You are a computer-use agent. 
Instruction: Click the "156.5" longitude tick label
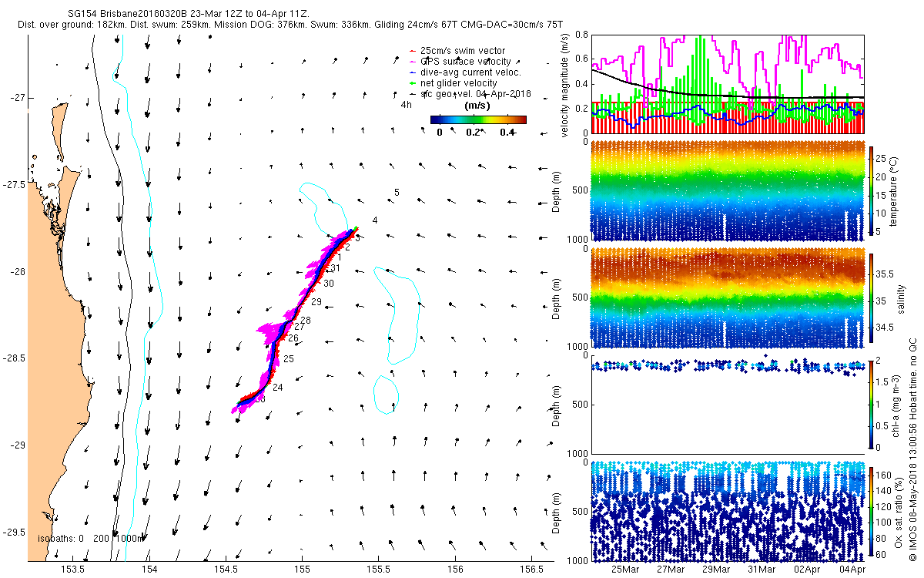[531, 570]
